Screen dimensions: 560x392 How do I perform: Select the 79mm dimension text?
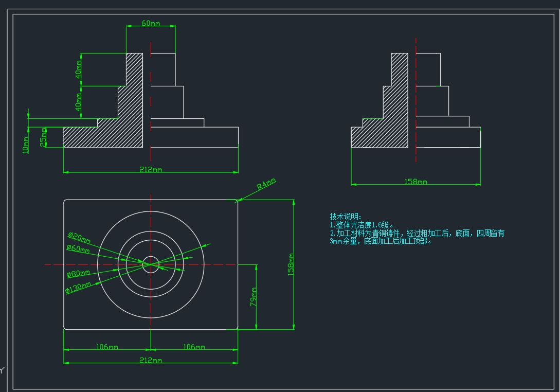point(254,297)
